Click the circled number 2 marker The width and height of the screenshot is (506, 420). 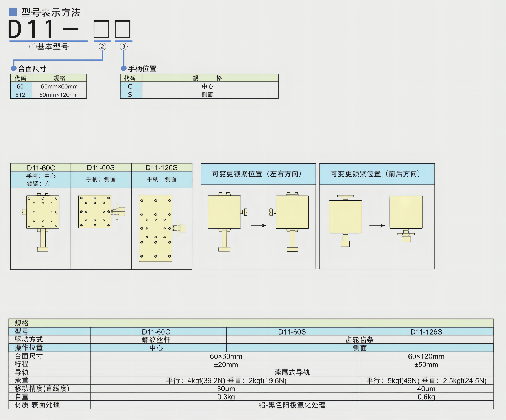(102, 47)
